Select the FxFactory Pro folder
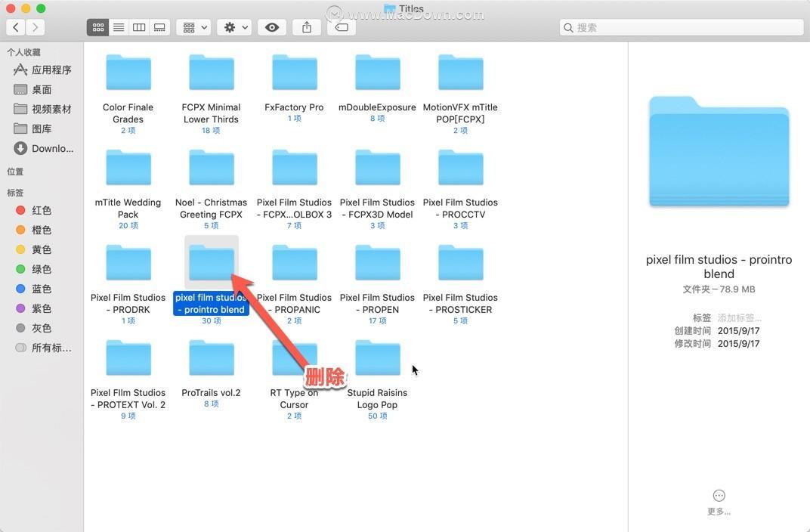Viewport: 810px width, 532px height. tap(295, 73)
